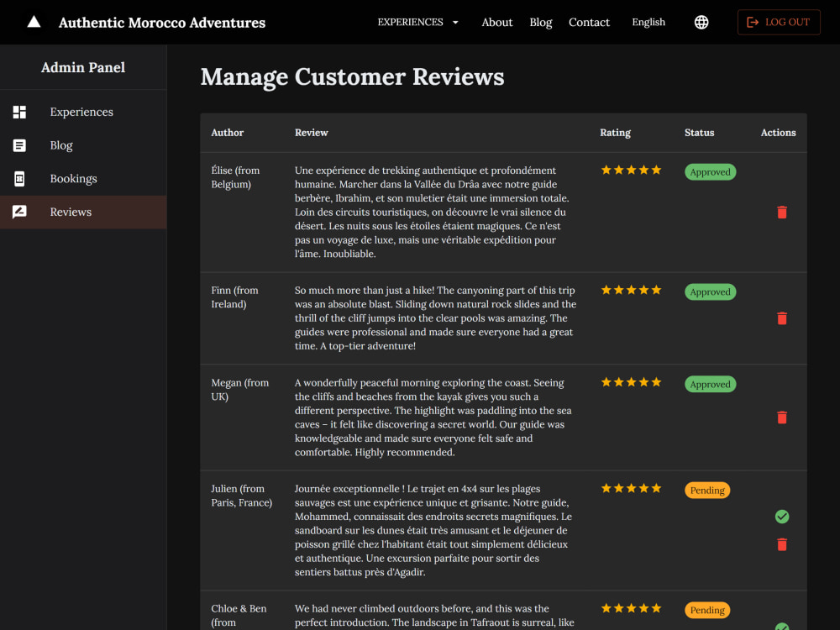Click the star rating in Élise's row
The width and height of the screenshot is (840, 630).
(x=631, y=170)
